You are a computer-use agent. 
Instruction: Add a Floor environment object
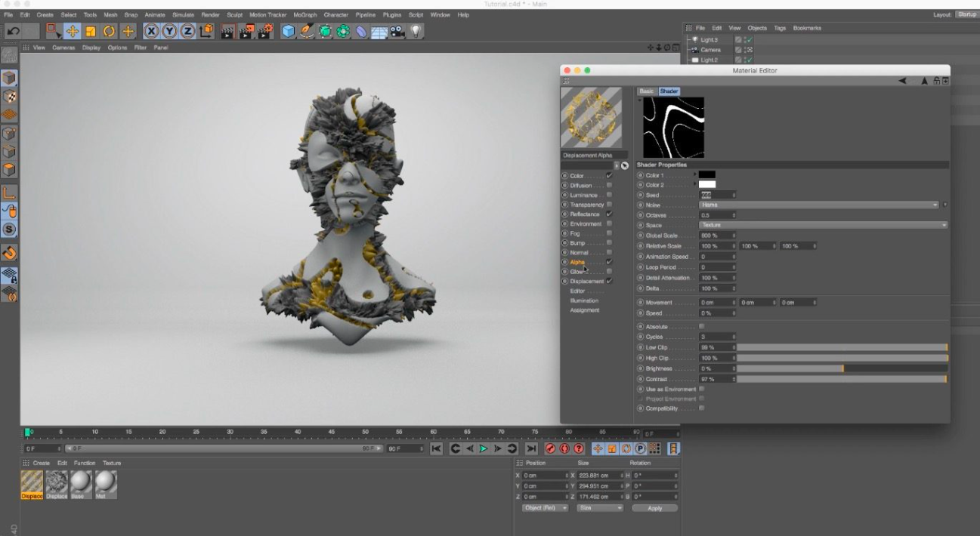pos(379,31)
